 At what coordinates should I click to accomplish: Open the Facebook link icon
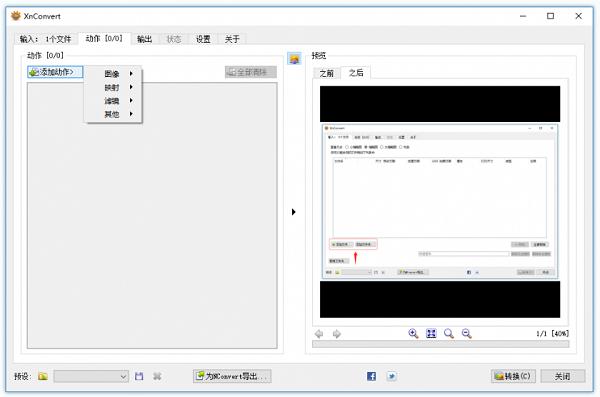click(371, 376)
